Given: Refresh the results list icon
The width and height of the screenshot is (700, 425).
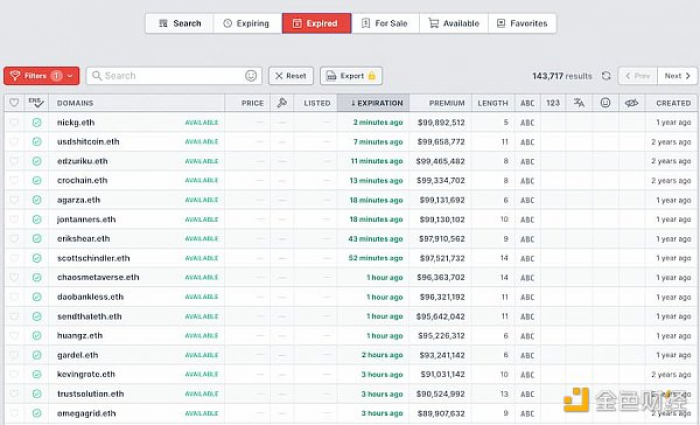Looking at the screenshot, I should point(606,76).
